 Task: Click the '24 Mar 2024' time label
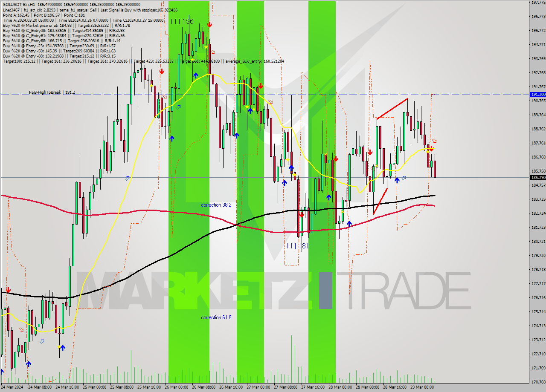pos(12,388)
